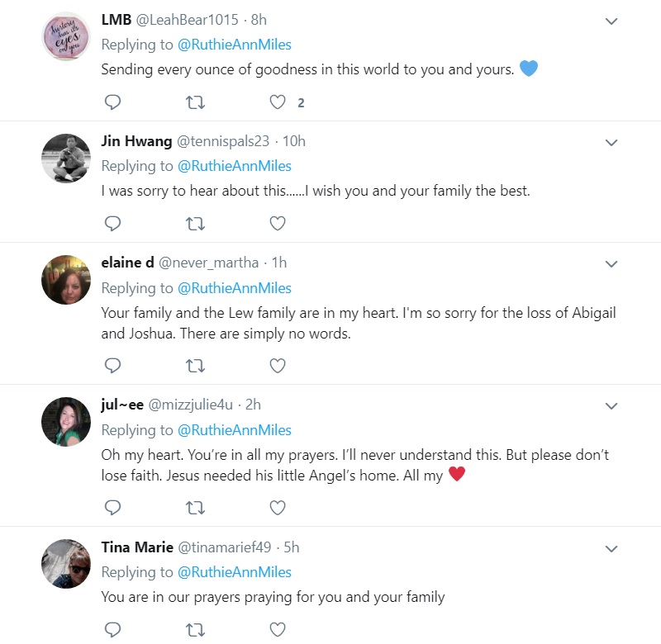Retweet Tina Marie's tweet
This screenshot has width=661, height=644.
(x=195, y=629)
